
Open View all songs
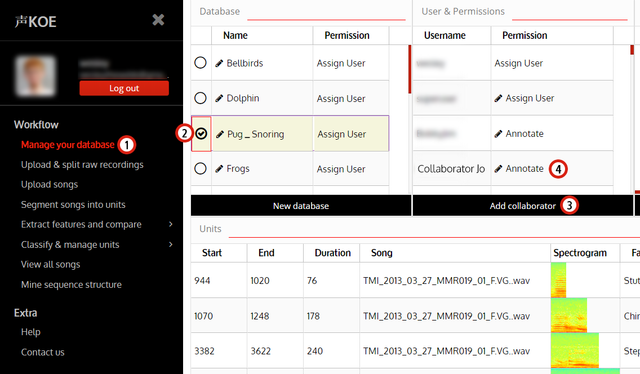(51, 264)
